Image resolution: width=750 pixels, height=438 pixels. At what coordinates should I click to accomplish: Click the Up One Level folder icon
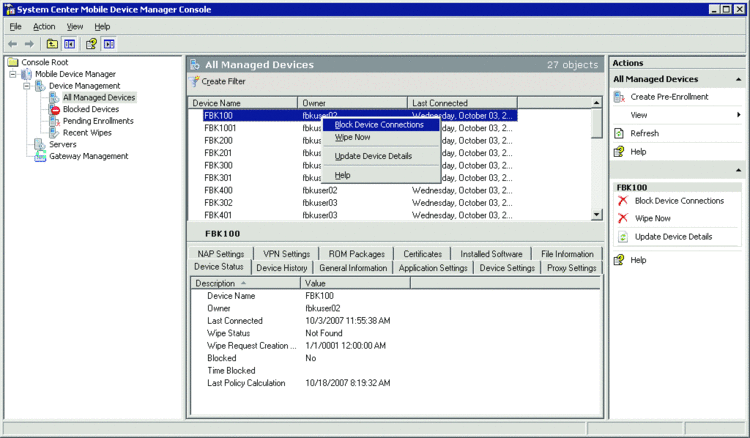[x=51, y=44]
